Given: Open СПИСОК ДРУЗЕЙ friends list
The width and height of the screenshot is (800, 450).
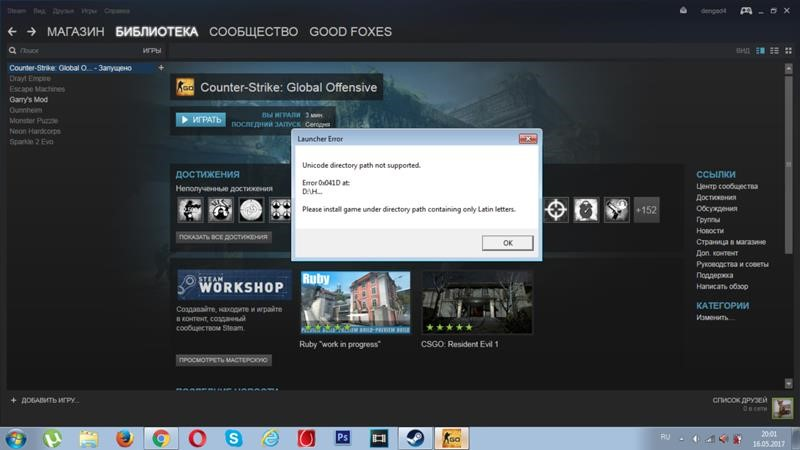Looking at the screenshot, I should pyautogui.click(x=740, y=400).
